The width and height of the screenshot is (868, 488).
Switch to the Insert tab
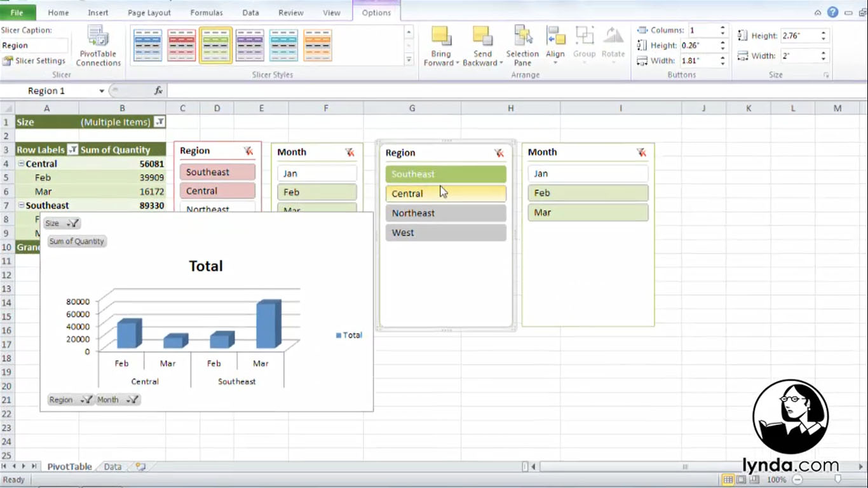98,13
